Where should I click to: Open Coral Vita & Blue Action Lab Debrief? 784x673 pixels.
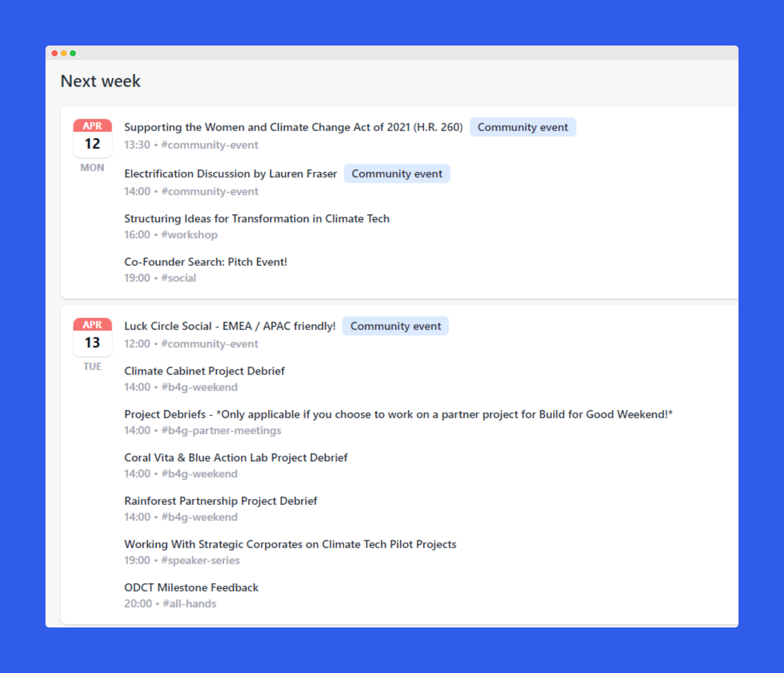236,458
